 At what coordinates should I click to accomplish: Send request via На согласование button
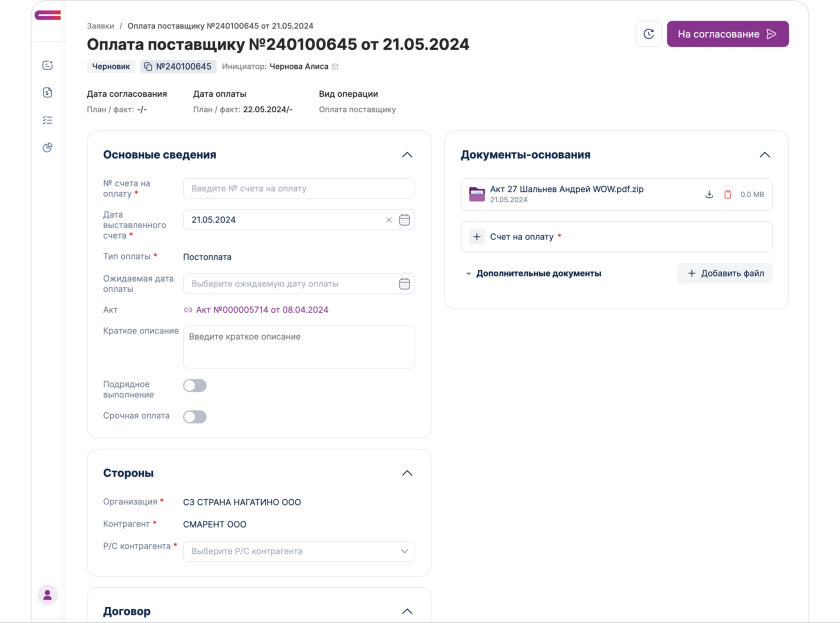(727, 34)
